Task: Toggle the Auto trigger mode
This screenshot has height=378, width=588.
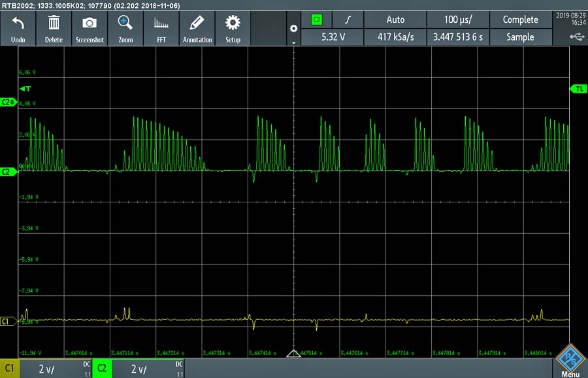Action: [395, 20]
